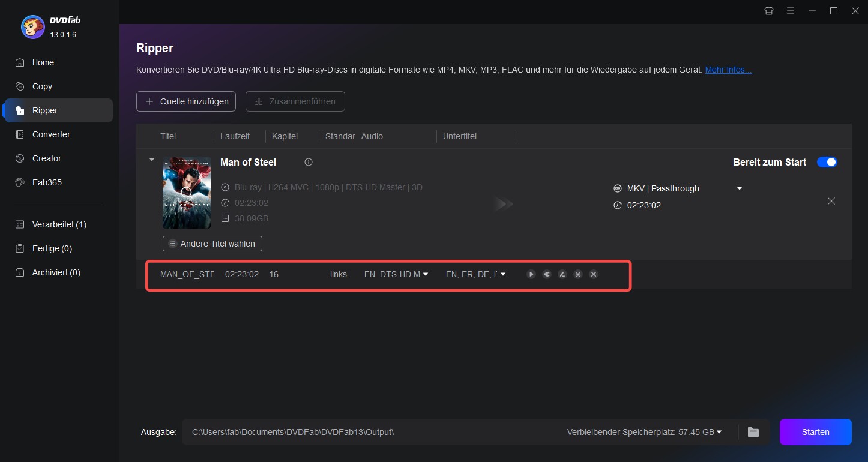Click the Laufzeit column header
This screenshot has height=462, width=868.
[x=235, y=136]
